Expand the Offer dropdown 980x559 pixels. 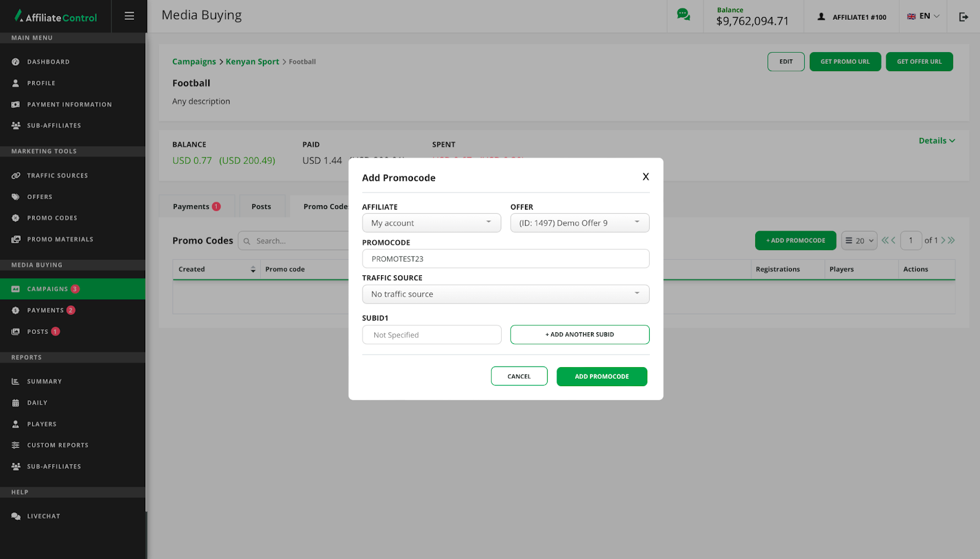click(x=579, y=223)
